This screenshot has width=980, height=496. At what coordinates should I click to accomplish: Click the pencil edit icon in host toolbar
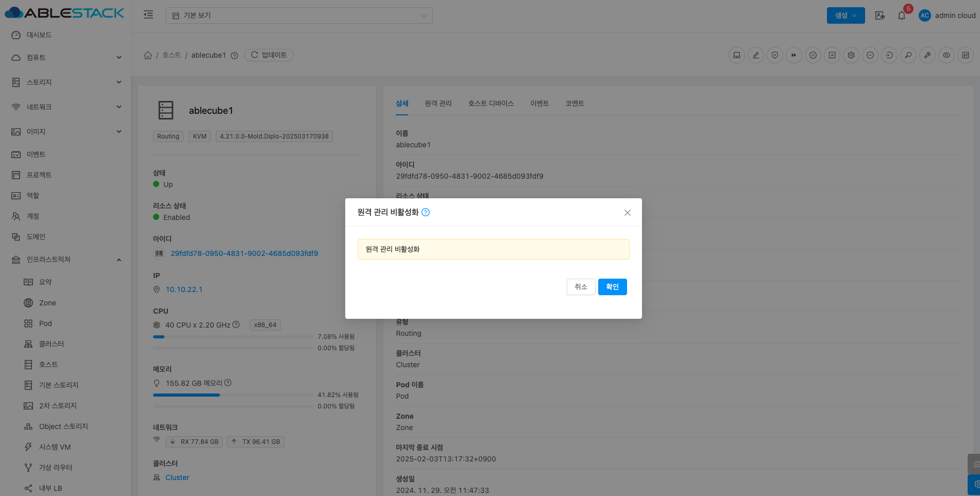point(756,55)
